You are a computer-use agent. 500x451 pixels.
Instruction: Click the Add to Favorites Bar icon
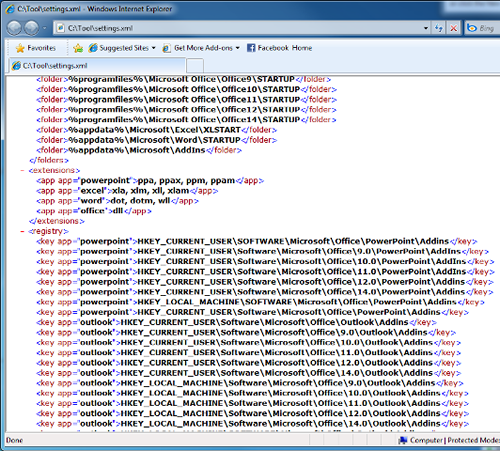(x=78, y=48)
